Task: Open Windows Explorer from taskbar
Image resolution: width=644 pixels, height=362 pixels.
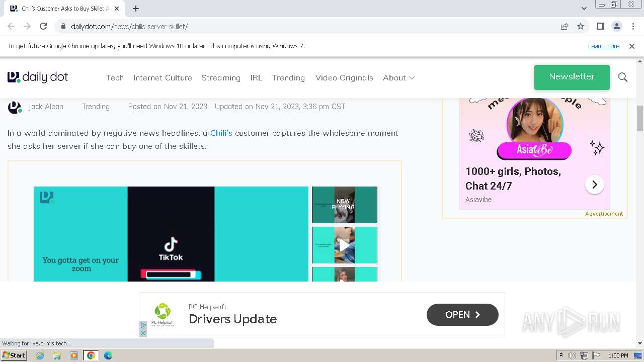Action: tap(57, 355)
